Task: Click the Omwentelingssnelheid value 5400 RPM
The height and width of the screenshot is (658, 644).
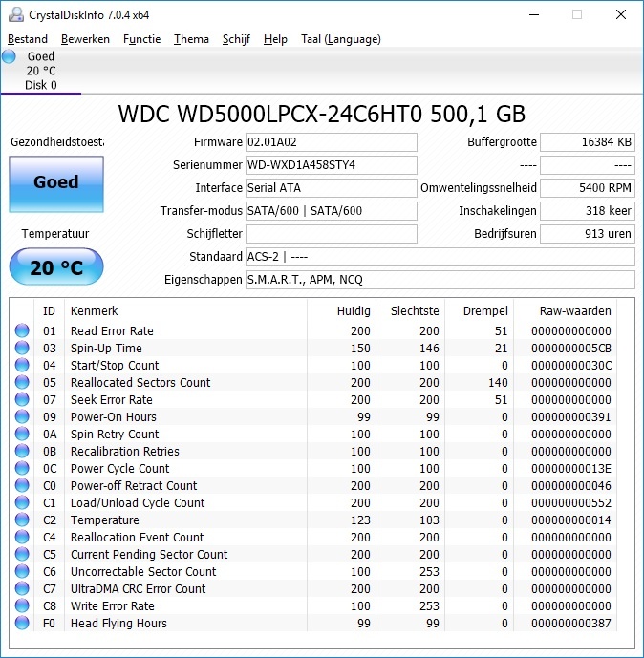Action: coord(588,188)
